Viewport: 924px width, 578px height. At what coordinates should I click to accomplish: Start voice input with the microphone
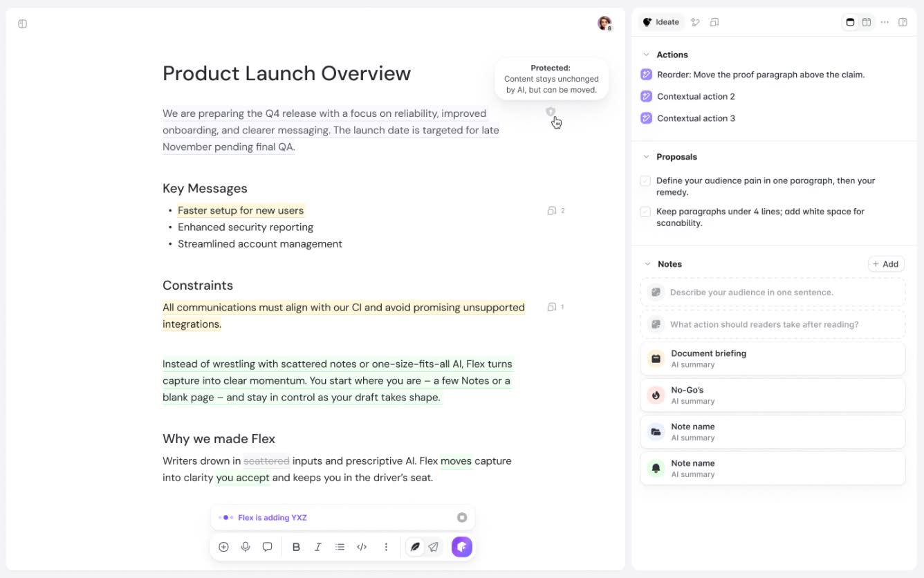(x=246, y=547)
